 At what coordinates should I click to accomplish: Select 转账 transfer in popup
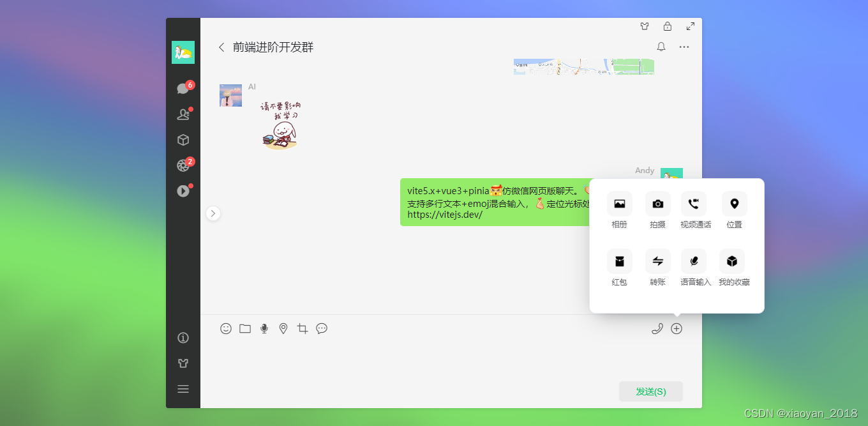tap(658, 268)
